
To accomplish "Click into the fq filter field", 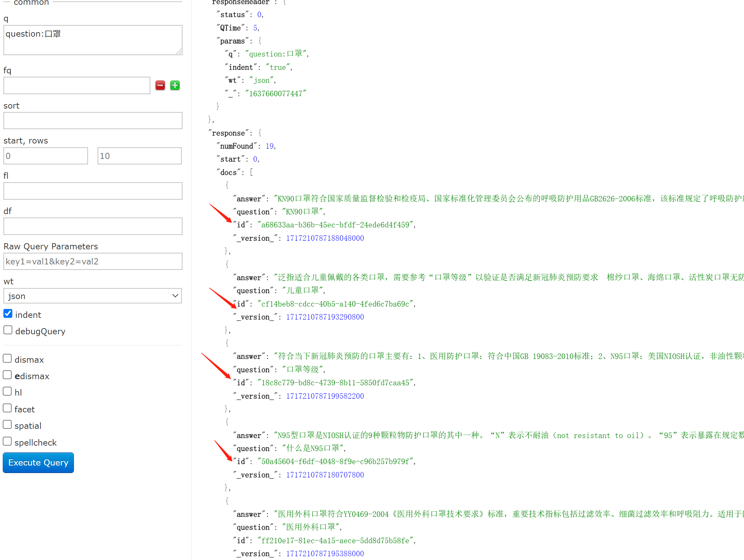I will (77, 86).
